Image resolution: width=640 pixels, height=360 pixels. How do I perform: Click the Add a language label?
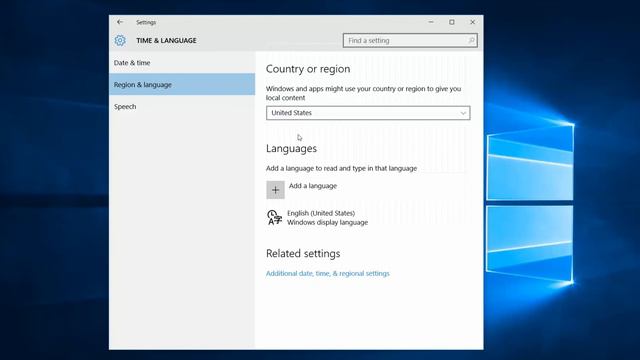(x=313, y=186)
